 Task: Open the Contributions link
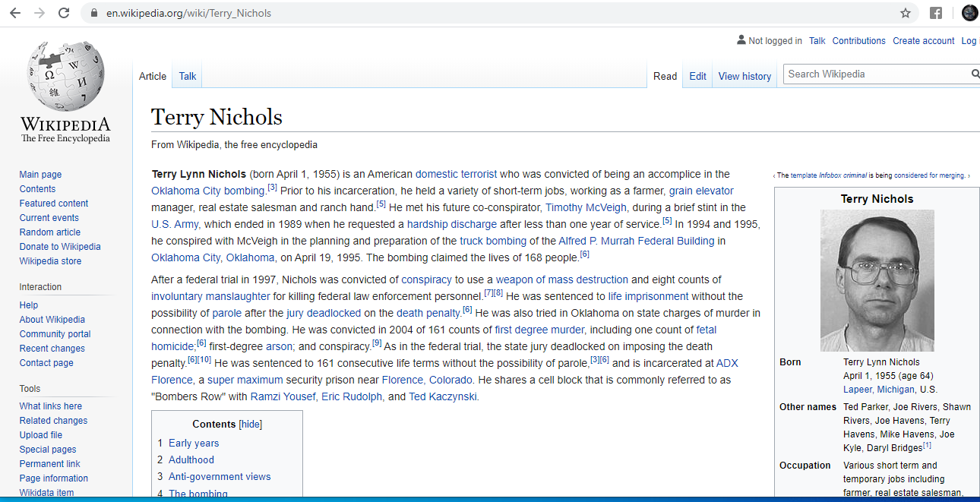point(858,41)
